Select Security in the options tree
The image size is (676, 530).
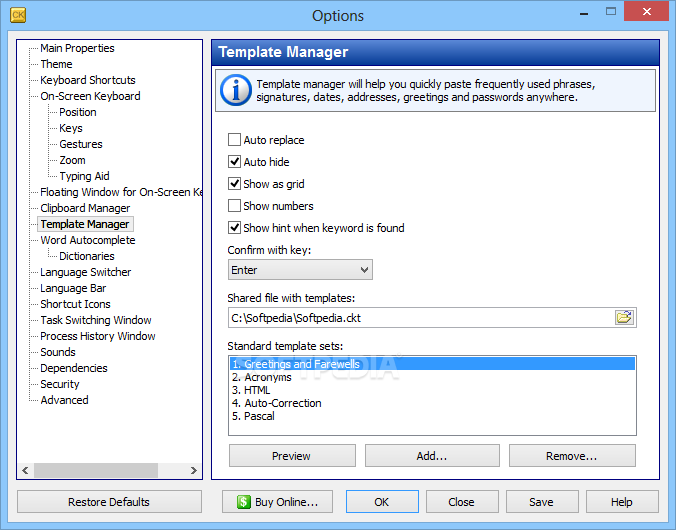[x=59, y=384]
